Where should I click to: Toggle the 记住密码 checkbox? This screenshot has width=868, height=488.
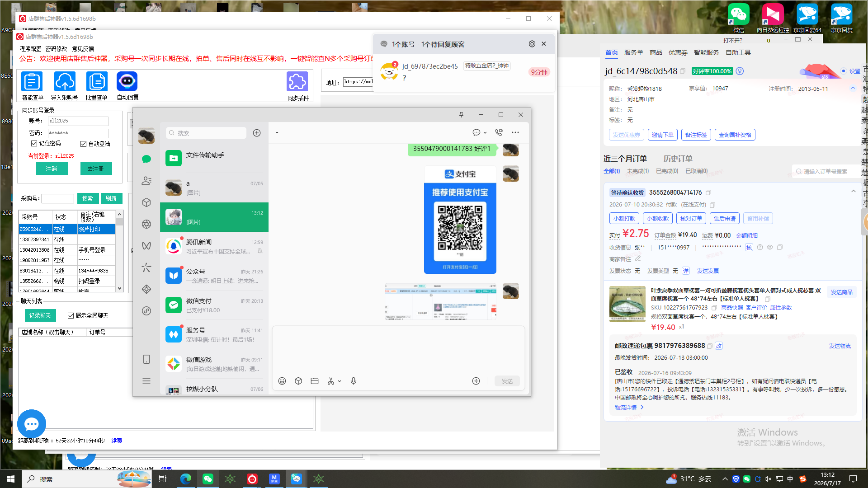[x=34, y=143]
